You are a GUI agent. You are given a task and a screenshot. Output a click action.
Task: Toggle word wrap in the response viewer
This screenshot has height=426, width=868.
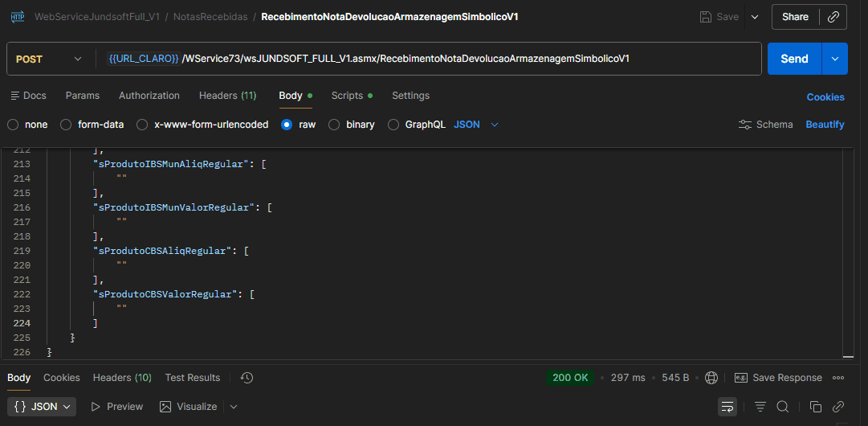click(x=727, y=407)
